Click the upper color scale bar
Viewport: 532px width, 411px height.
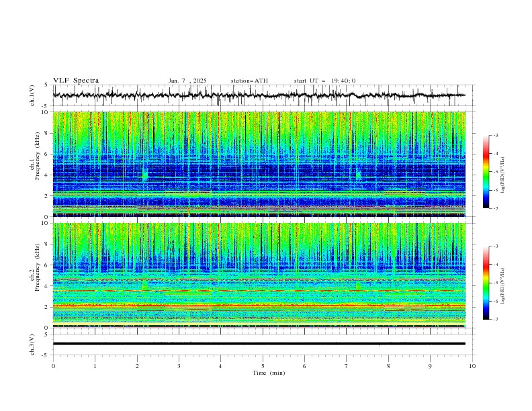click(x=486, y=172)
